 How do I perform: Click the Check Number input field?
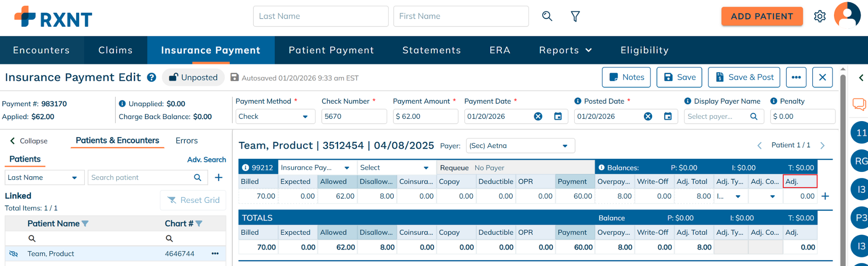tap(353, 116)
